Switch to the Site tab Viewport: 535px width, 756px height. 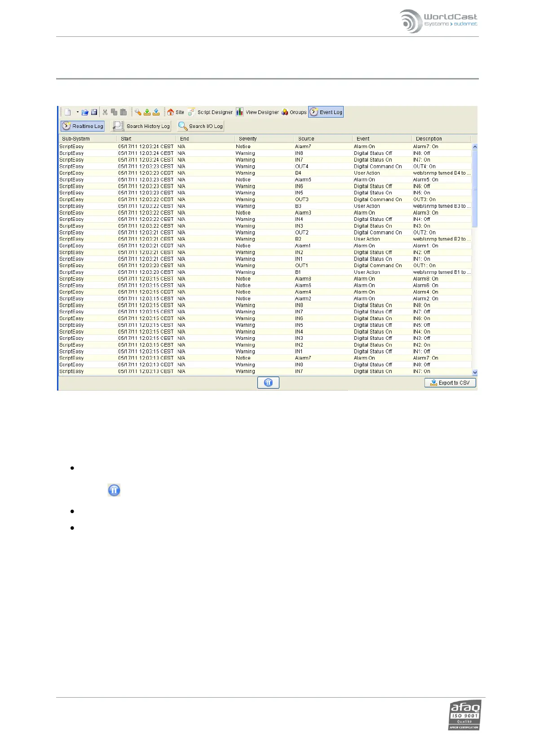pyautogui.click(x=176, y=112)
